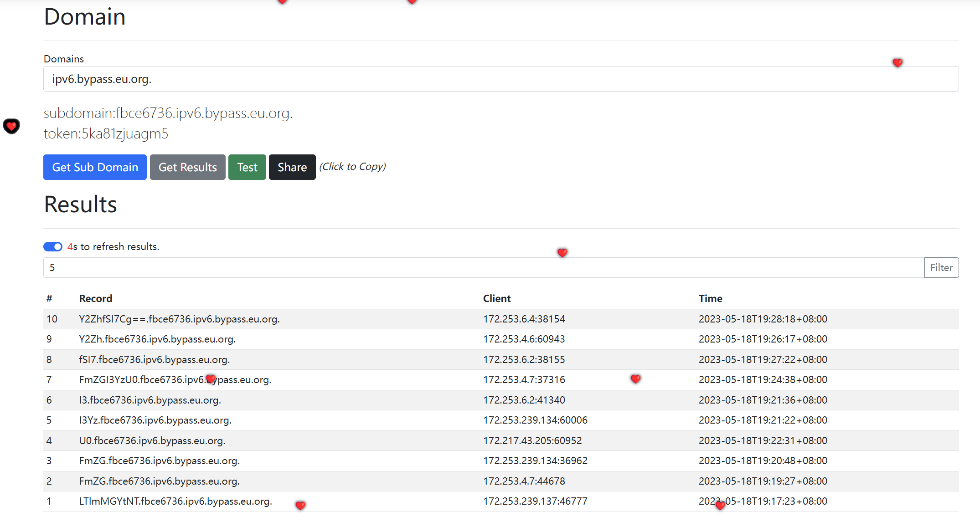This screenshot has height=527, width=980.
Task: Select the Y2ZhfSI7Cg== record in row 10
Action: pos(179,319)
